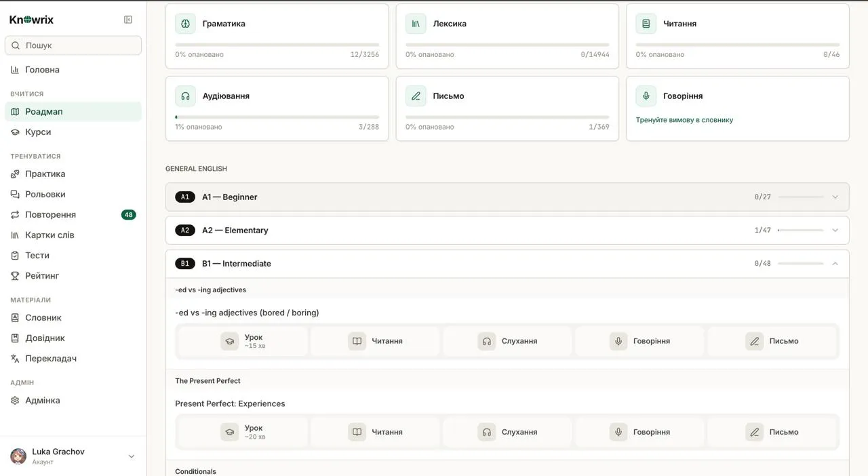Click the "GENERAL ENGLISH" heading

pos(196,169)
